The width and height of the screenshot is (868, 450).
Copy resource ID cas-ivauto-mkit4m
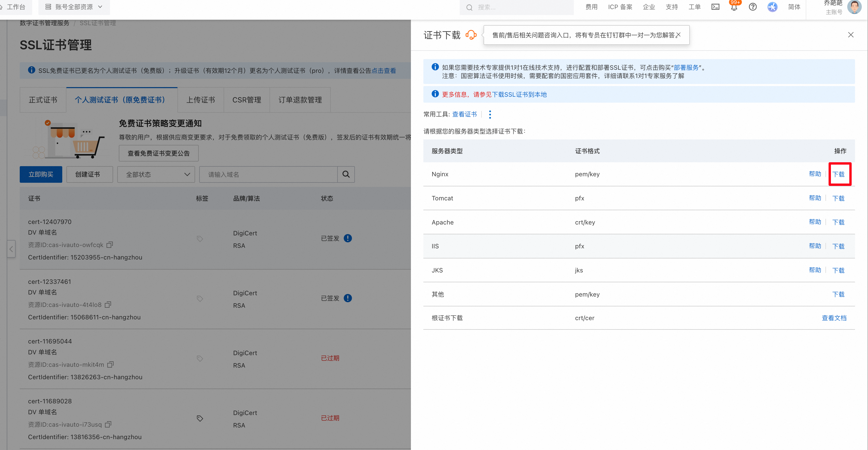coord(110,364)
